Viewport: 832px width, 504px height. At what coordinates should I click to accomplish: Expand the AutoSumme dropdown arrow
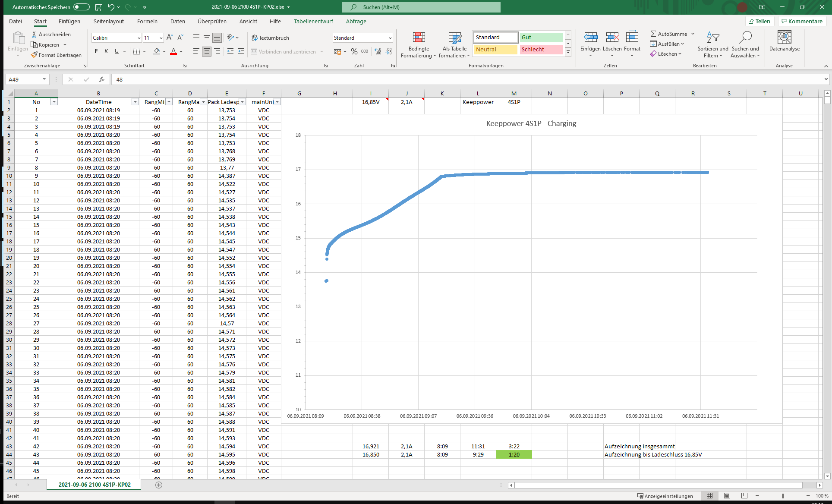pyautogui.click(x=693, y=34)
